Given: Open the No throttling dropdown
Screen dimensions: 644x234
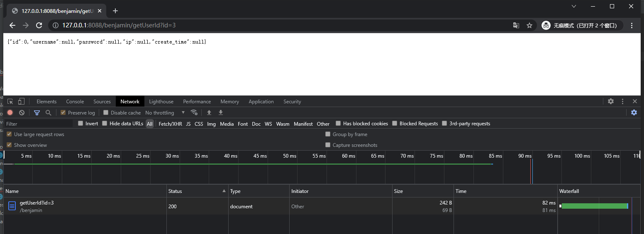Looking at the screenshot, I should [x=165, y=112].
